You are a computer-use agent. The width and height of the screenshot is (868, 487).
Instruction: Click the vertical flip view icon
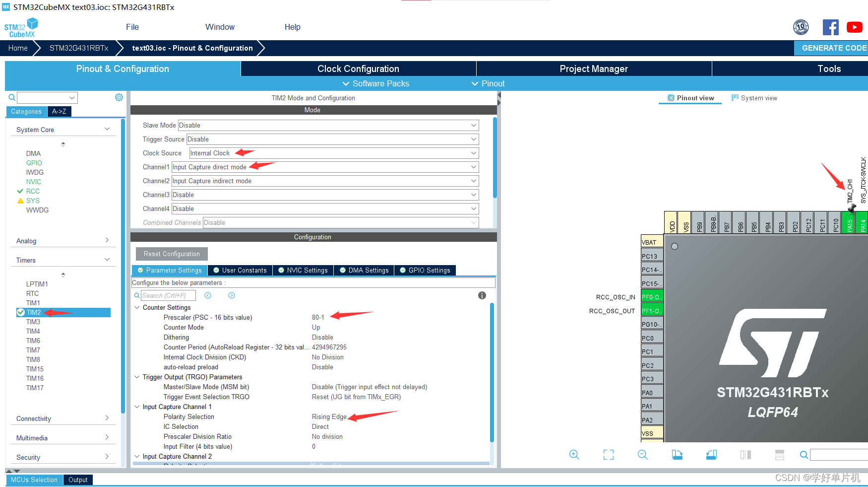tap(745, 455)
